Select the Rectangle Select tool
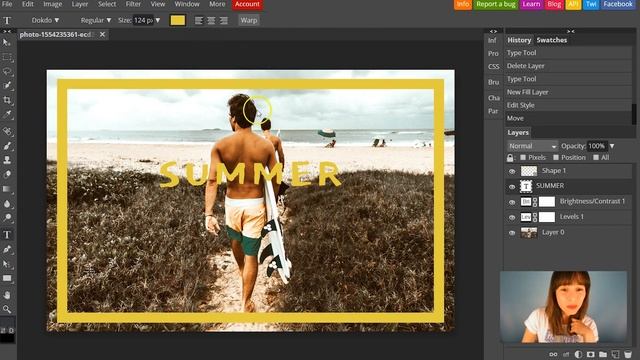Screen dimensions: 640x360 7,57
